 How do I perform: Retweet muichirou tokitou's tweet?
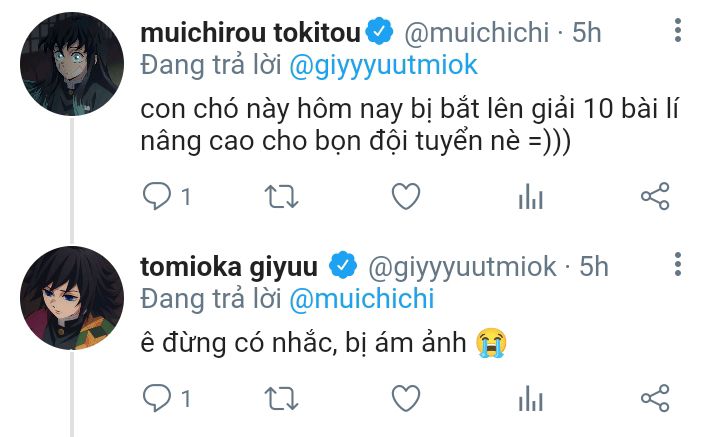pyautogui.click(x=281, y=197)
